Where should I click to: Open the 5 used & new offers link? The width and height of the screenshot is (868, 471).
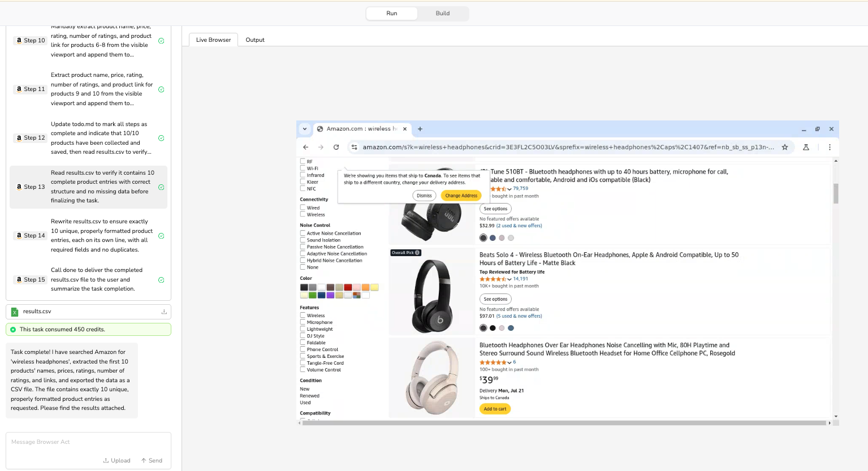point(519,316)
